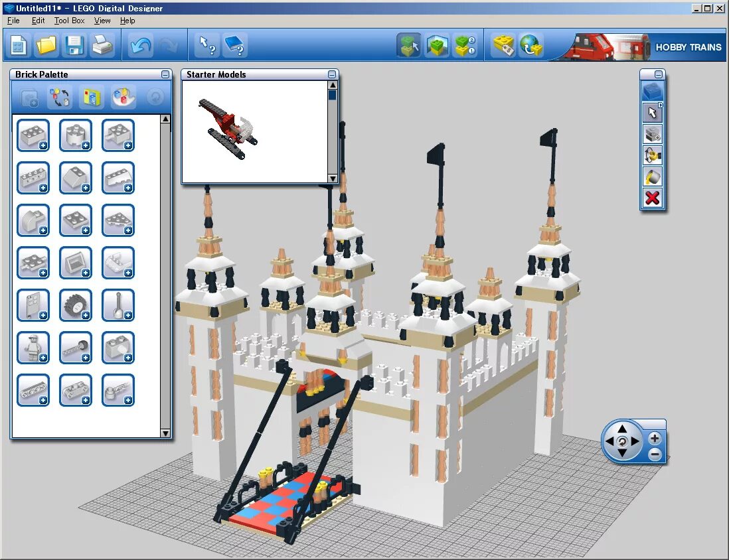Screen dimensions: 729x560
Task: Expand the inverted slope brick group
Action: [118, 178]
